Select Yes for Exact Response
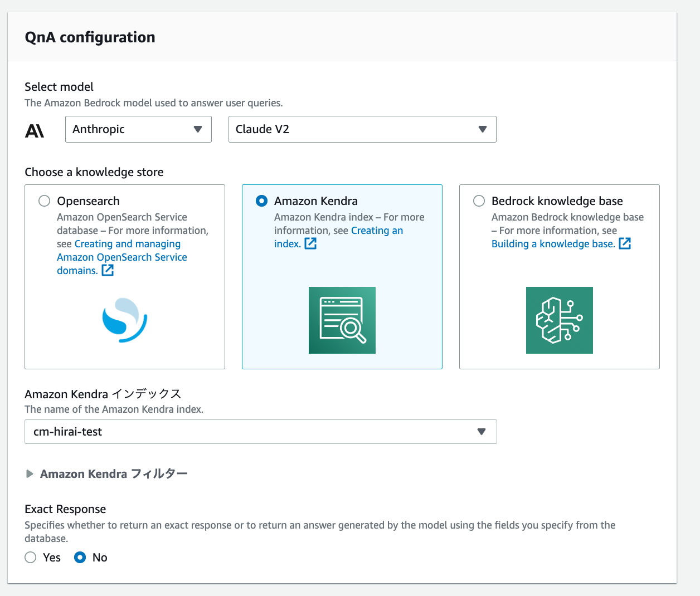Viewport: 700px width, 596px height. pyautogui.click(x=30, y=557)
